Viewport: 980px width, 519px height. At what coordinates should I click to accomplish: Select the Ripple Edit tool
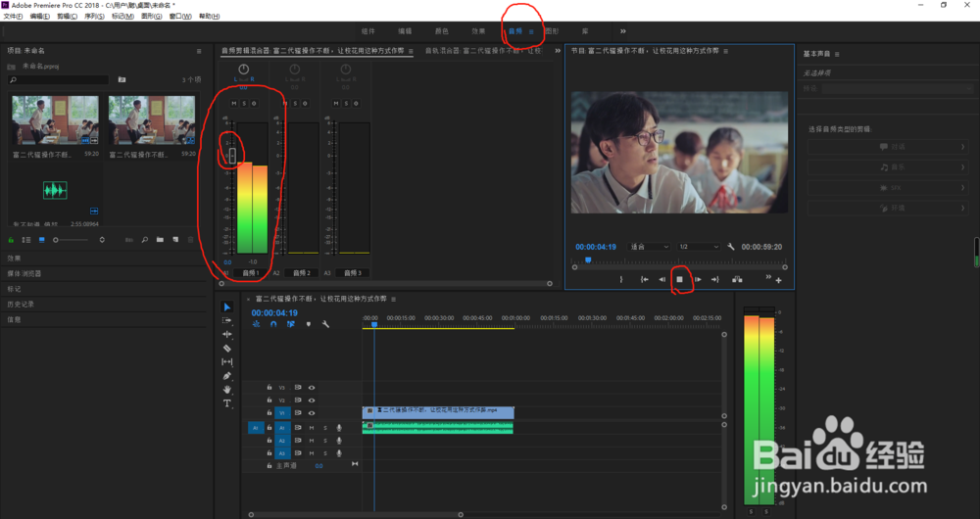coord(227,334)
